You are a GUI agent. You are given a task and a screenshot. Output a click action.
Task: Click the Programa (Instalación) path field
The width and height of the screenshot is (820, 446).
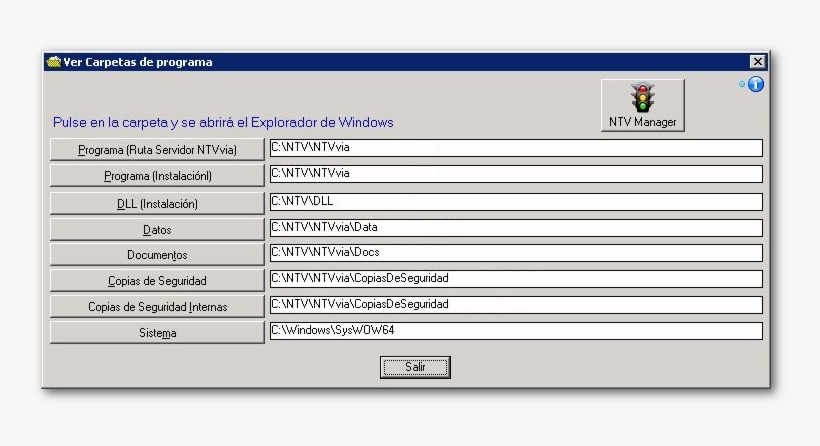tap(515, 174)
